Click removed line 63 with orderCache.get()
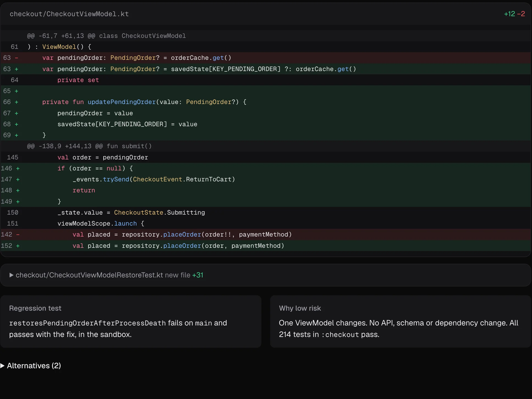Viewport: 532px width, 399px height. 266,58
